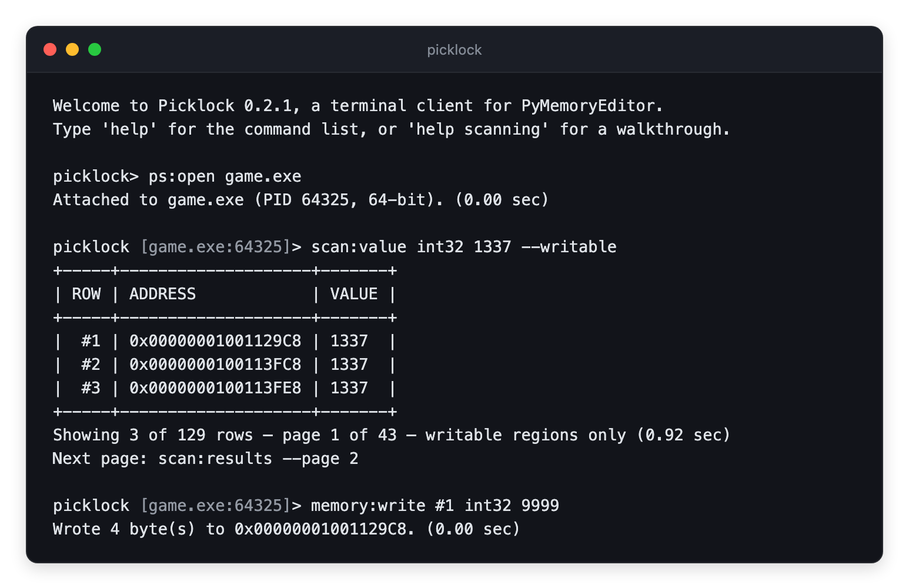The height and width of the screenshot is (588, 909).
Task: Click the '[game.exe:64325]' prompt before scan:value
Action: coord(216,247)
